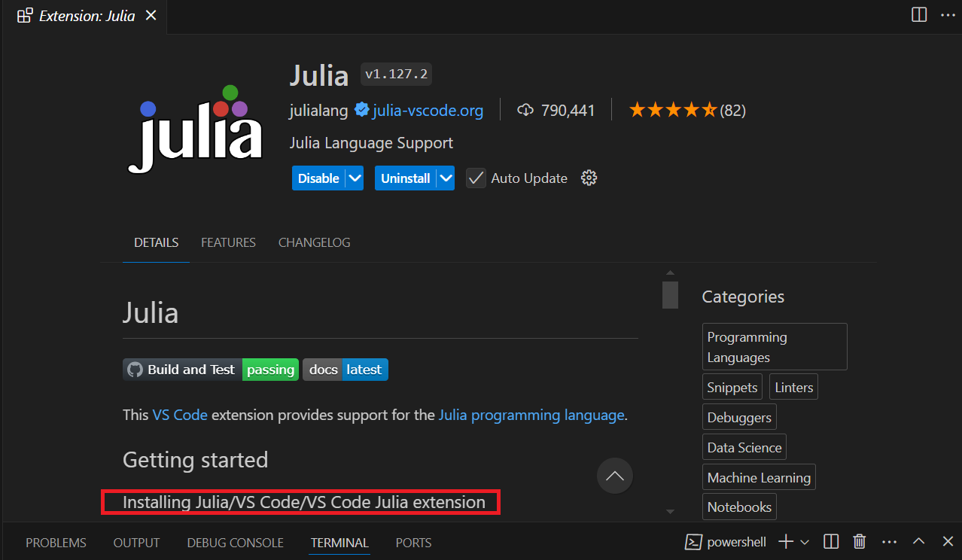The width and height of the screenshot is (962, 560).
Task: Click the Installing Julia/VS Code heading
Action: pos(304,502)
